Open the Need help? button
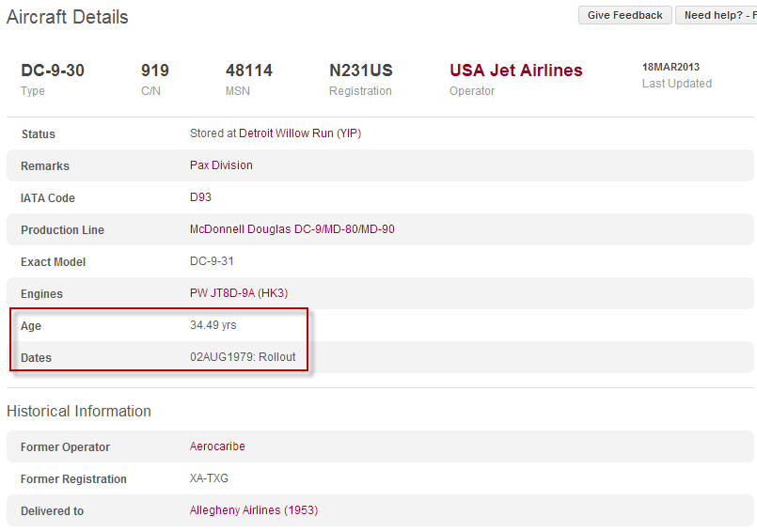 coord(717,15)
